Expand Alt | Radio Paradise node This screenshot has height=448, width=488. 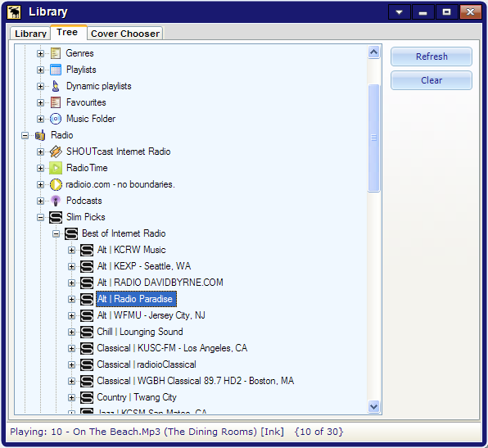pyautogui.click(x=71, y=299)
